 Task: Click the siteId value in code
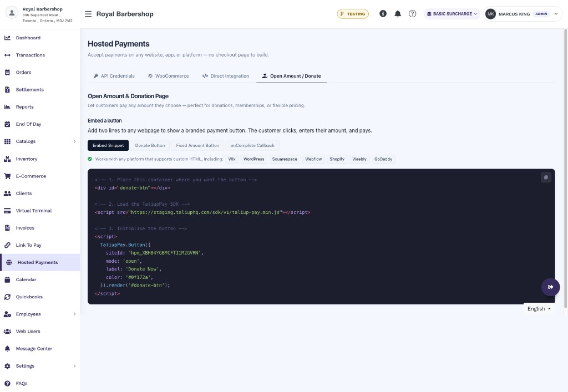click(165, 253)
